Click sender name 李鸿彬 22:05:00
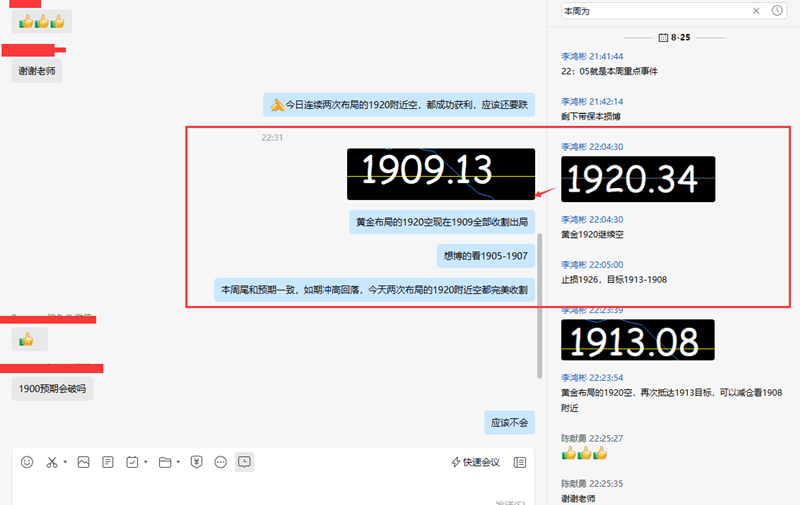The image size is (800, 505). click(x=592, y=265)
